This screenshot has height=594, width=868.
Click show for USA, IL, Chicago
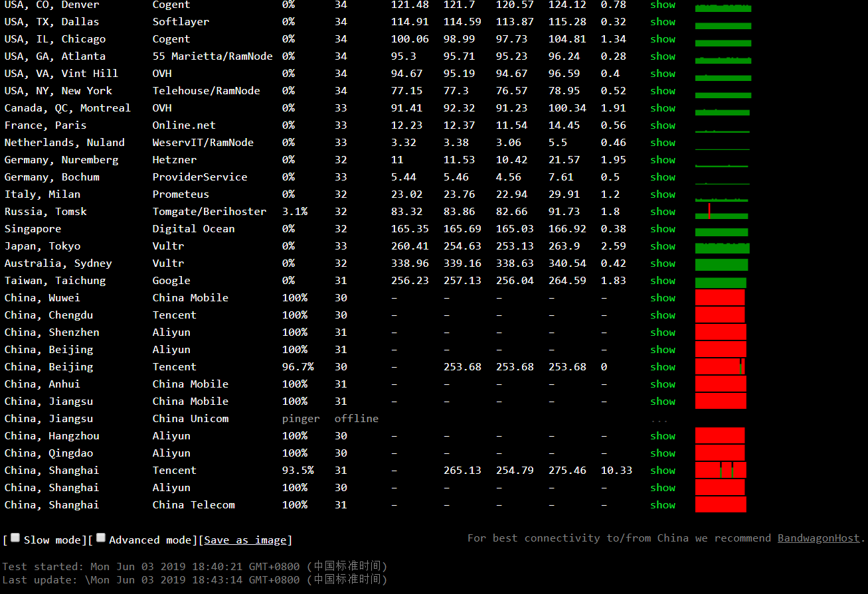(663, 39)
